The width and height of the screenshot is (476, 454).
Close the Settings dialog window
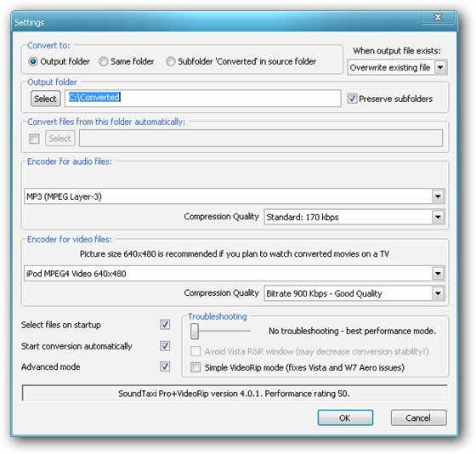[438, 17]
